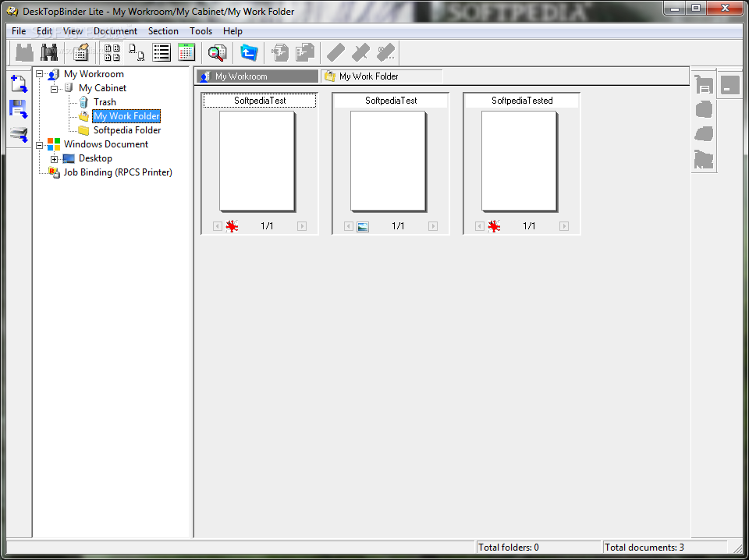Image resolution: width=749 pixels, height=560 pixels.
Task: Select the document thumbnail with dotted-border title
Action: [257, 161]
